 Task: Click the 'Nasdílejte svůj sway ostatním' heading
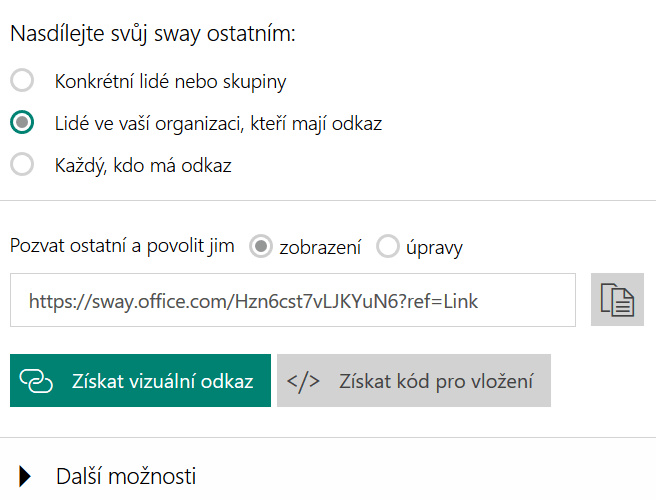(x=153, y=33)
